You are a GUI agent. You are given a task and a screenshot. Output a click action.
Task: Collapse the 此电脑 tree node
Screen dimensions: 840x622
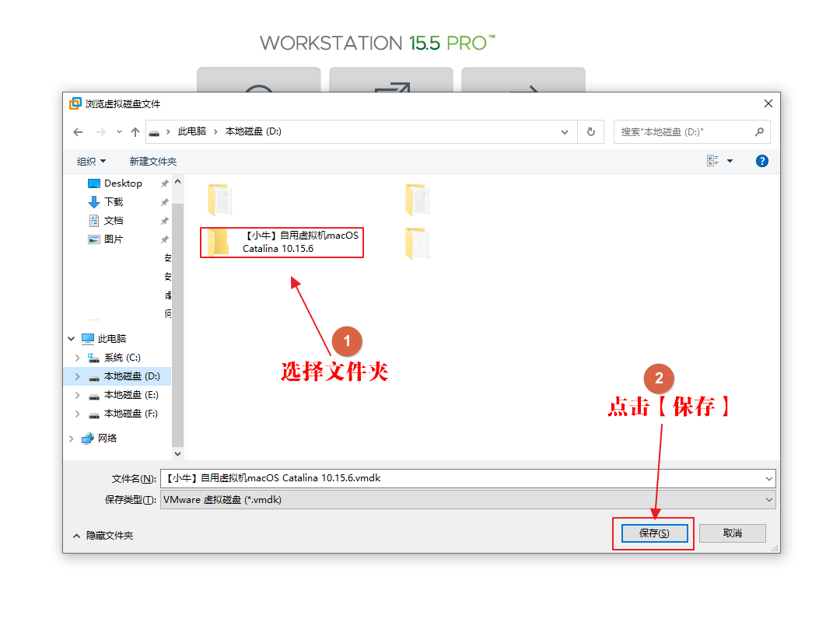click(72, 338)
